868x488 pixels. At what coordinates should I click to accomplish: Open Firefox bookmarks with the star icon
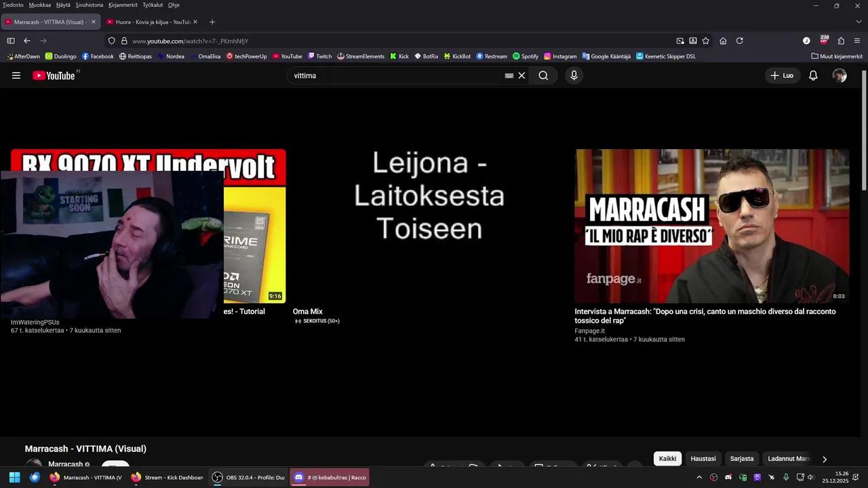point(705,41)
